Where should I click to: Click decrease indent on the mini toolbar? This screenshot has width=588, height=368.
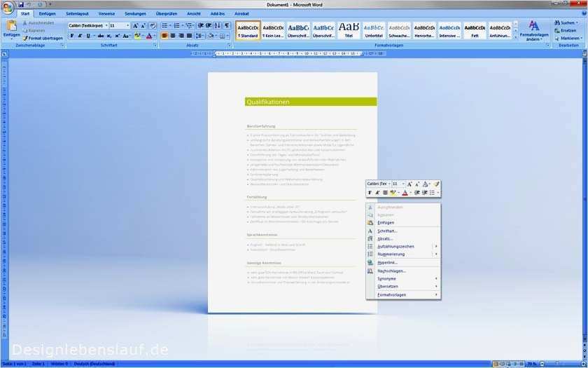417,193
